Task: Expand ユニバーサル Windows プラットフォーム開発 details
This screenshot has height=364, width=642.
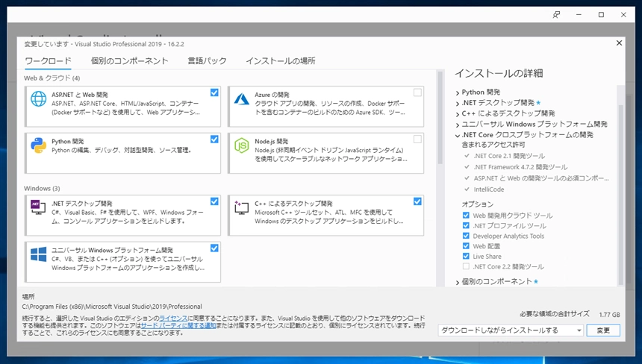Action: pyautogui.click(x=458, y=125)
